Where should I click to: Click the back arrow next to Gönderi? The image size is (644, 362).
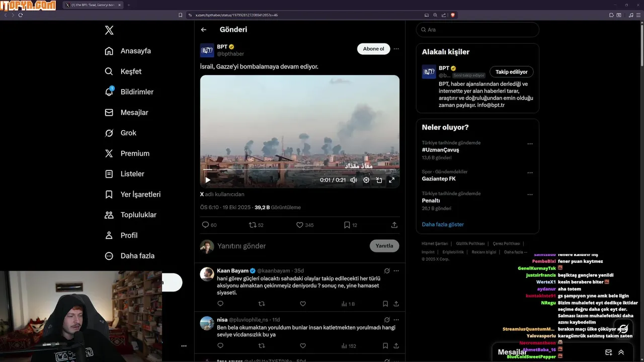204,30
